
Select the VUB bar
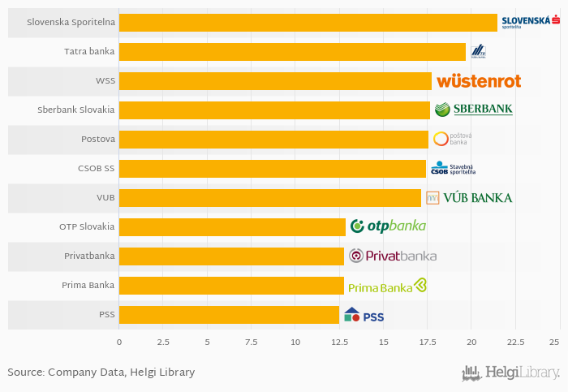tap(270, 198)
